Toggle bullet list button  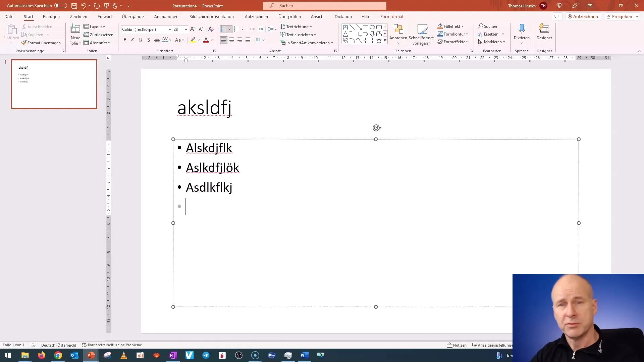click(x=223, y=29)
